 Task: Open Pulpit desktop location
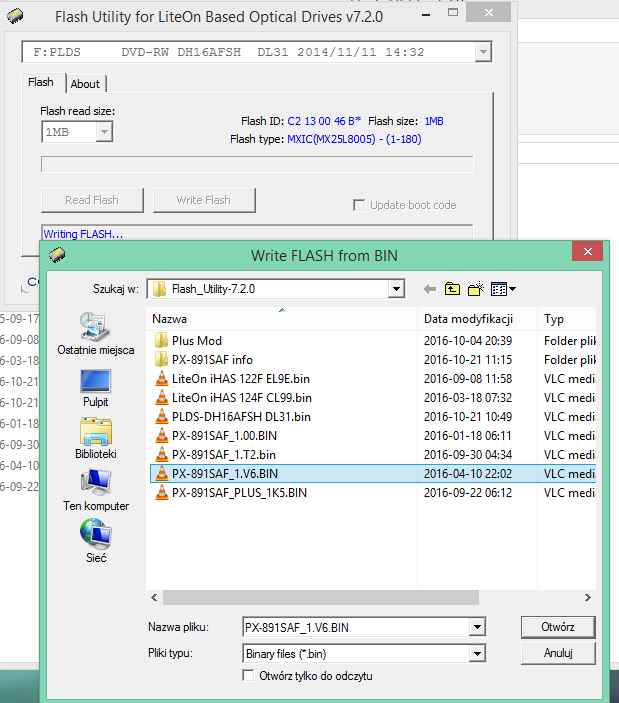tap(95, 388)
